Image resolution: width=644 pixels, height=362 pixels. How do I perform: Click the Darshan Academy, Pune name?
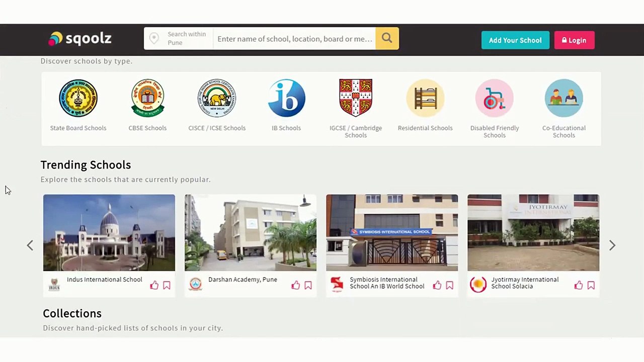[243, 280]
